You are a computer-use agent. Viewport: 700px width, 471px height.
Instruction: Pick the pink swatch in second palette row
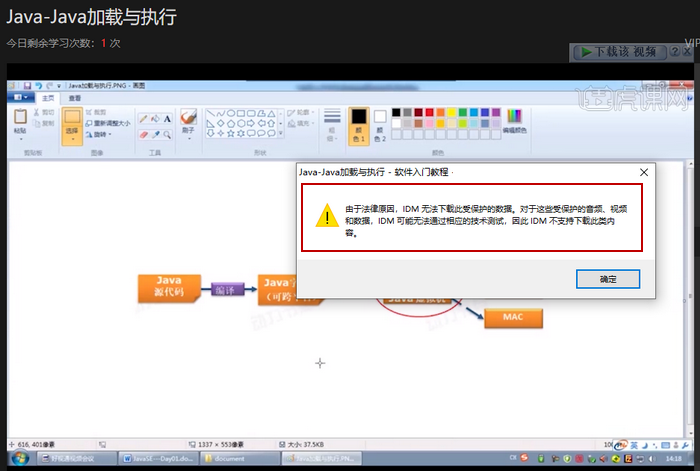point(429,123)
